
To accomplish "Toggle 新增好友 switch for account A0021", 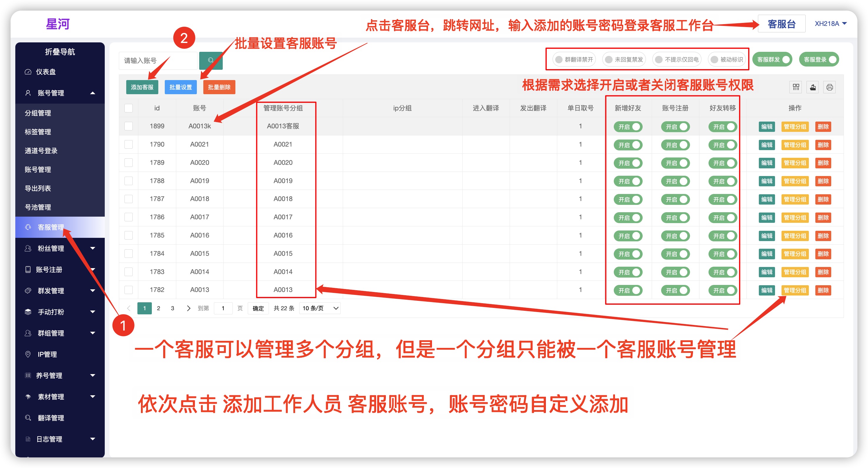I will (x=628, y=145).
